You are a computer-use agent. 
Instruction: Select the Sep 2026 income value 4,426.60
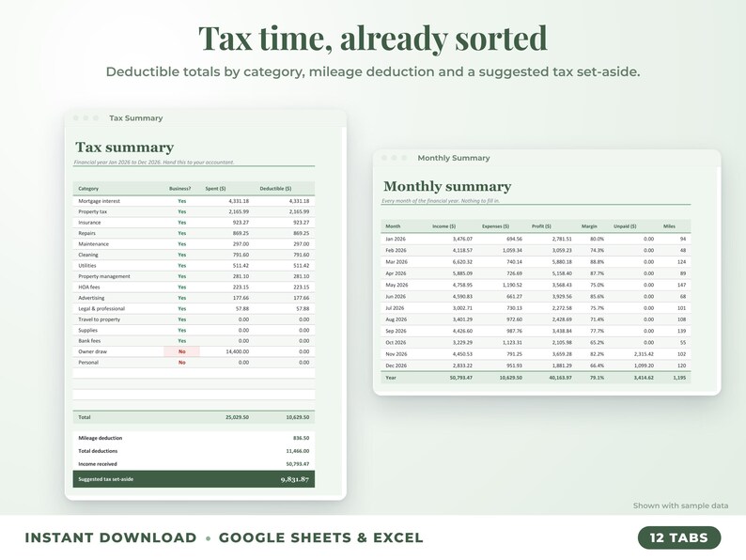tap(462, 331)
